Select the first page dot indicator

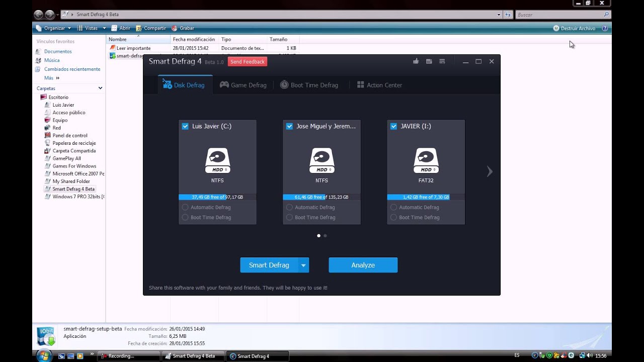click(318, 235)
